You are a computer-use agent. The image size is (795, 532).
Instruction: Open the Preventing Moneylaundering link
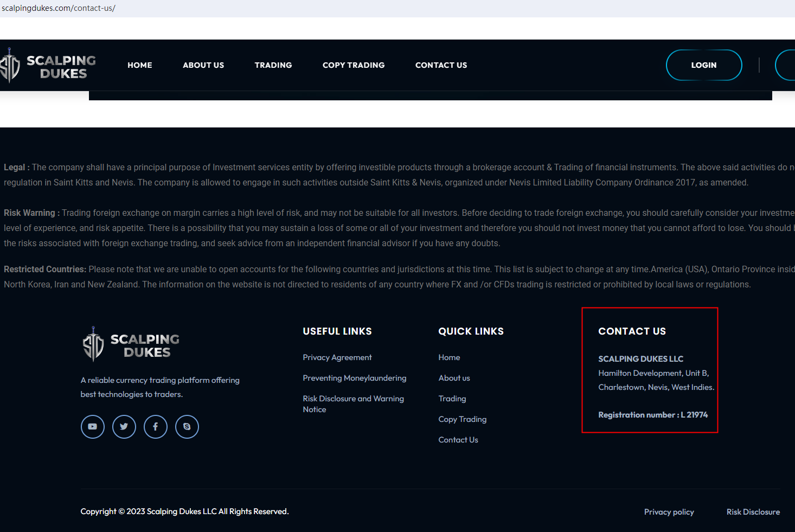click(355, 378)
